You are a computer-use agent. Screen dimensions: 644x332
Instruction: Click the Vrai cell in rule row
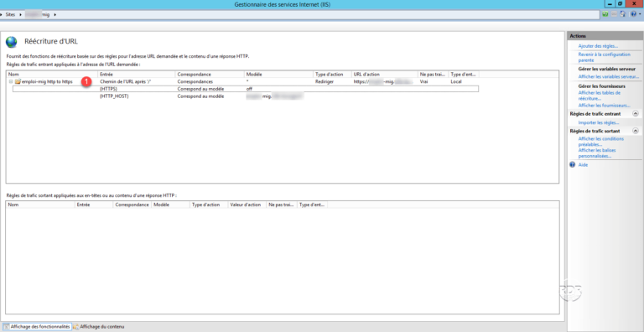pos(423,82)
